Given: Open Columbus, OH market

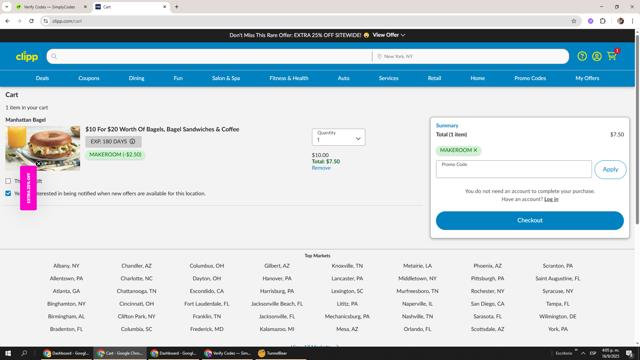Looking at the screenshot, I should [x=207, y=266].
